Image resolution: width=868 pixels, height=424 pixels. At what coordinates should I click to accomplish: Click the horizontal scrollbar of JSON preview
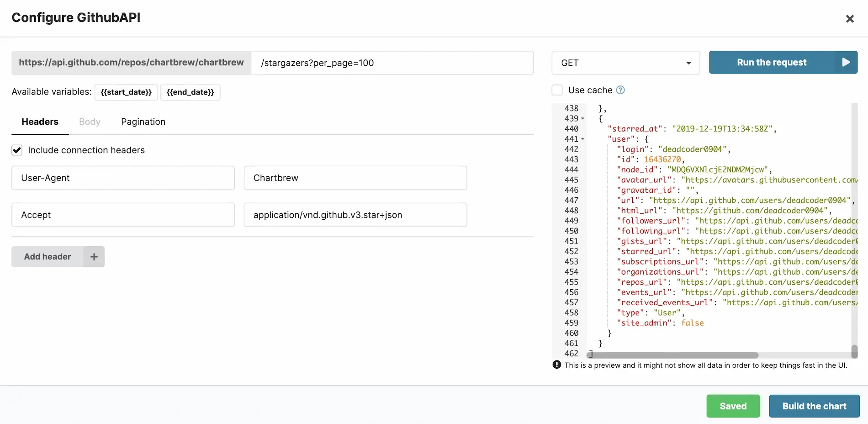pos(673,355)
